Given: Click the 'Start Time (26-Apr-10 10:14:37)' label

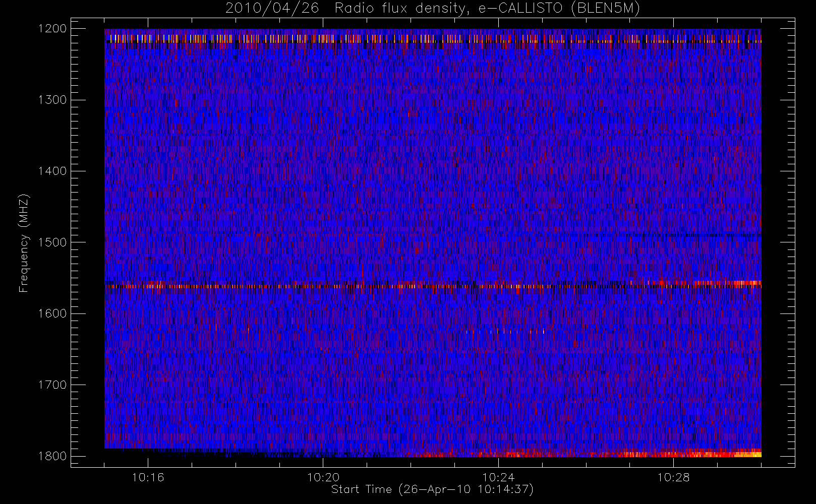Looking at the screenshot, I should coord(432,489).
